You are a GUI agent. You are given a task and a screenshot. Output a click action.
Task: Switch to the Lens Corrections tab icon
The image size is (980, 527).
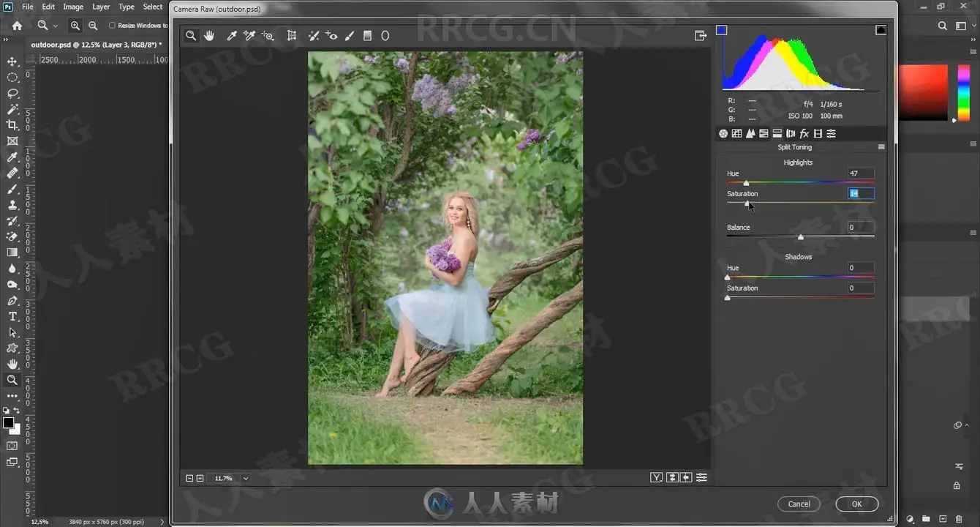tap(791, 133)
